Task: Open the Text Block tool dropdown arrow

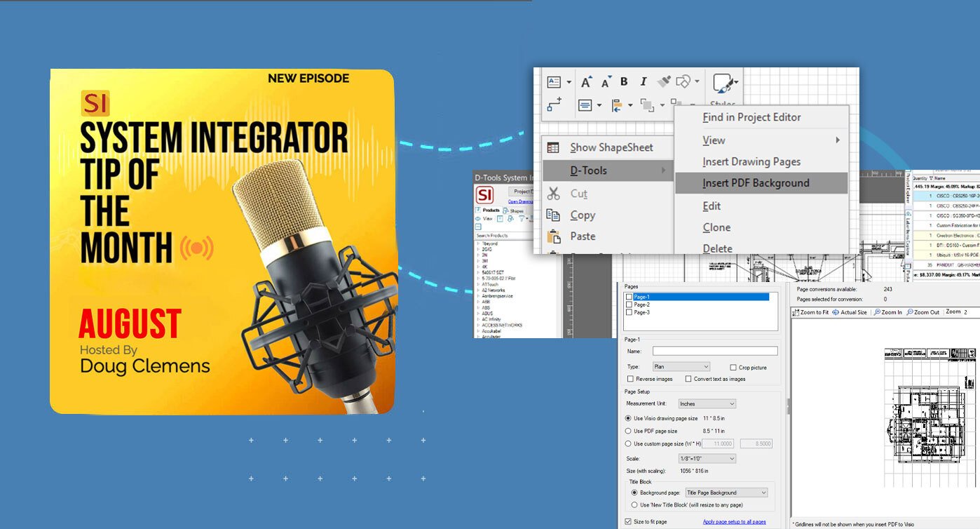Action: [569, 83]
